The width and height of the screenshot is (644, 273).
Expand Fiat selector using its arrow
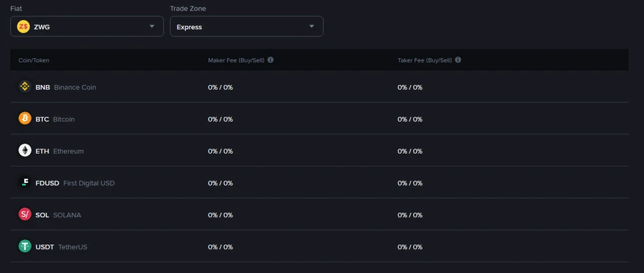pos(152,26)
